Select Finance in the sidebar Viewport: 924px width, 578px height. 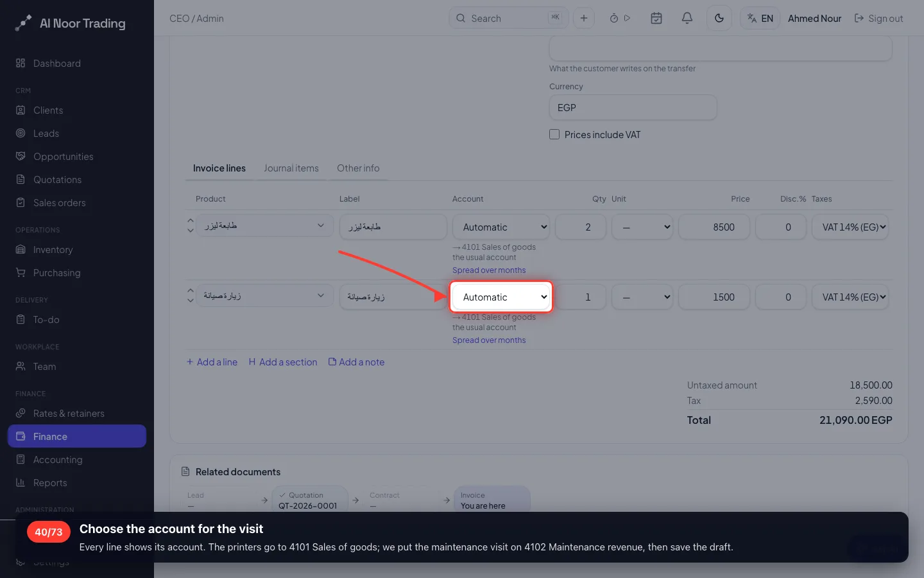pos(77,437)
